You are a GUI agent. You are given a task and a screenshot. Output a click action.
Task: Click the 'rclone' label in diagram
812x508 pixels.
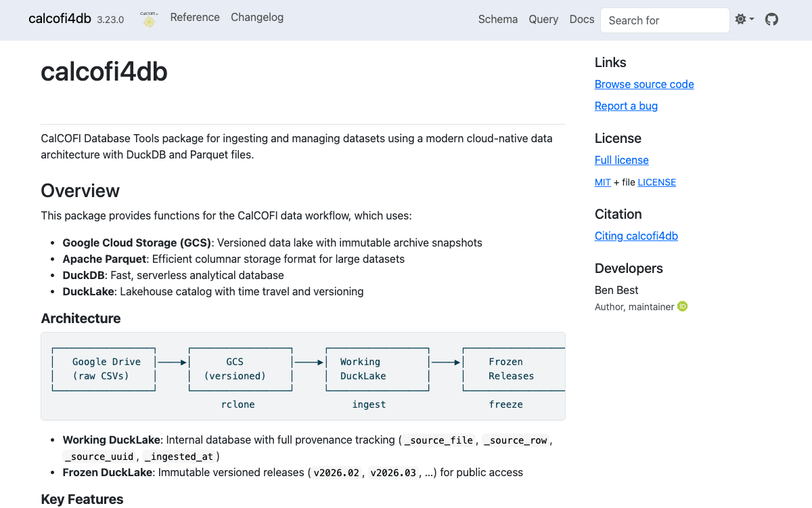pyautogui.click(x=238, y=404)
